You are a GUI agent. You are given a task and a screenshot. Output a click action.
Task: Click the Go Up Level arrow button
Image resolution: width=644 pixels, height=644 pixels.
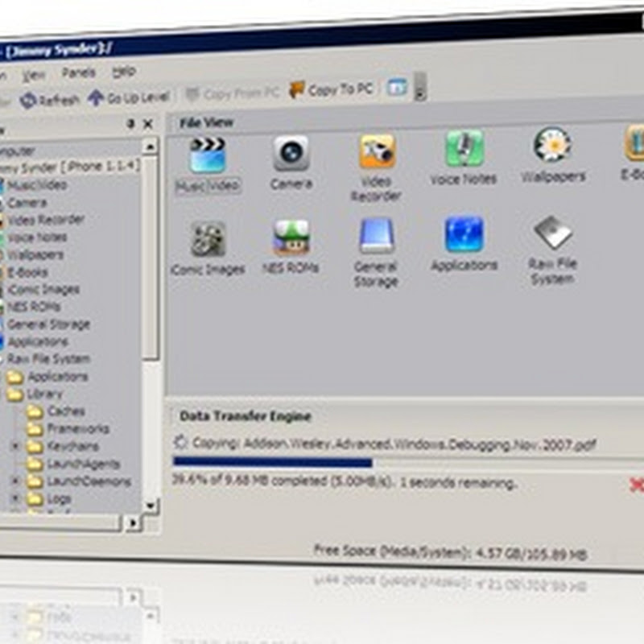[129, 97]
